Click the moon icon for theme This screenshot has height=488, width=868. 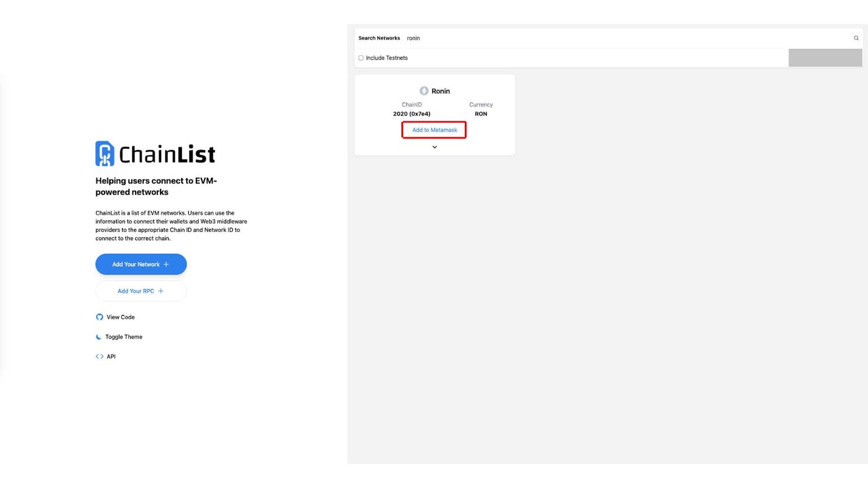[x=98, y=337]
